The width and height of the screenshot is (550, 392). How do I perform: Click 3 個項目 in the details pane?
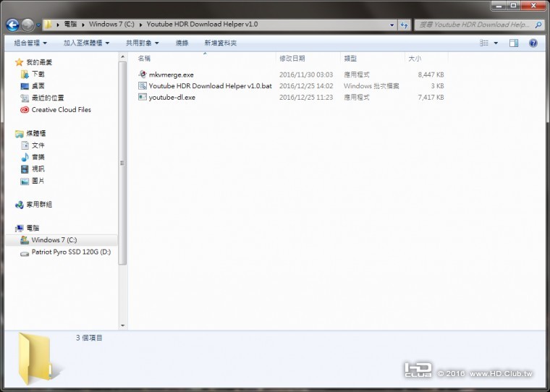pos(89,338)
